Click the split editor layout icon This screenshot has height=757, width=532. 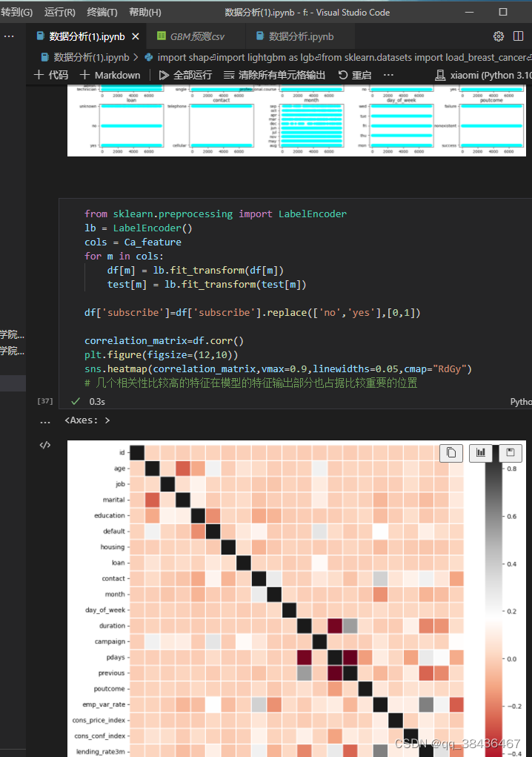tap(519, 36)
